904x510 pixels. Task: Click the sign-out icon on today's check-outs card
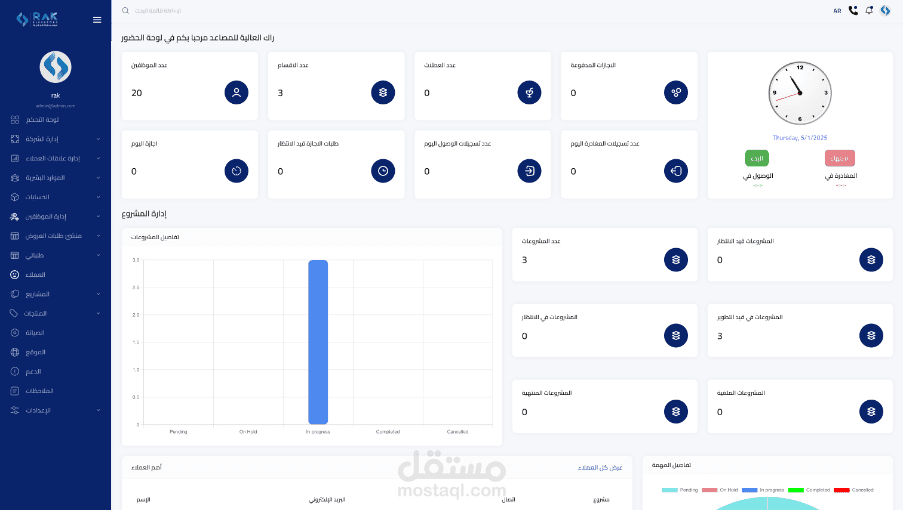point(676,171)
